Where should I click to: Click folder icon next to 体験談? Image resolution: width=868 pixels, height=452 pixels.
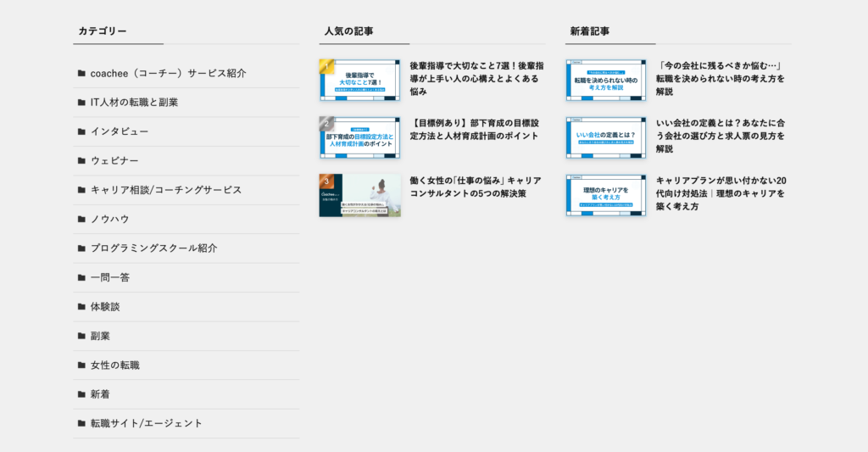point(81,307)
